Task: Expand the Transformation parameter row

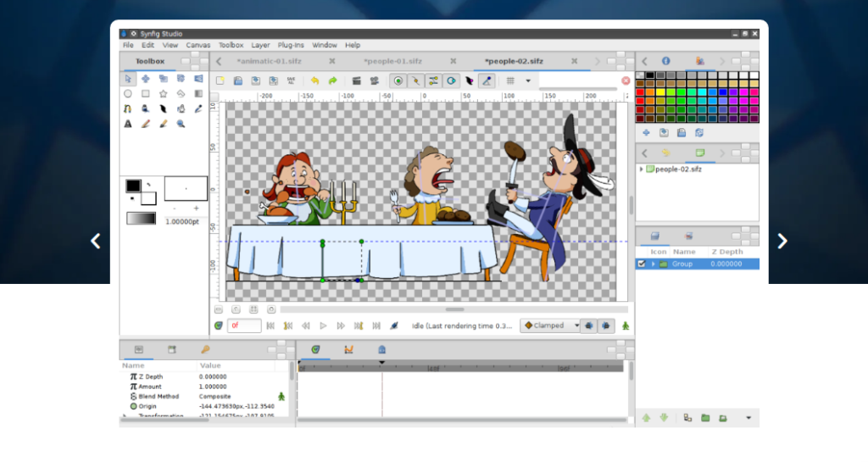Action: click(125, 415)
